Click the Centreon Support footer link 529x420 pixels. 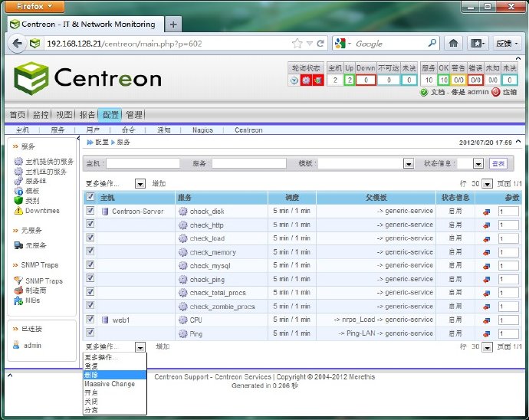tap(182, 377)
